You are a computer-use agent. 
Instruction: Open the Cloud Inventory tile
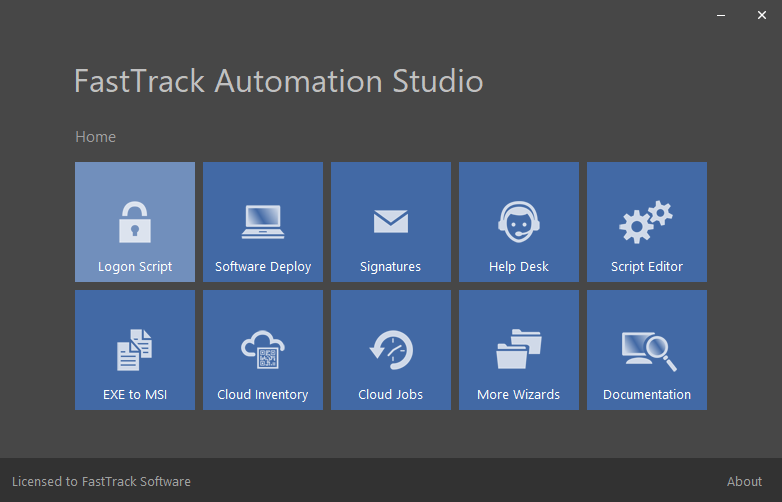[x=263, y=350]
